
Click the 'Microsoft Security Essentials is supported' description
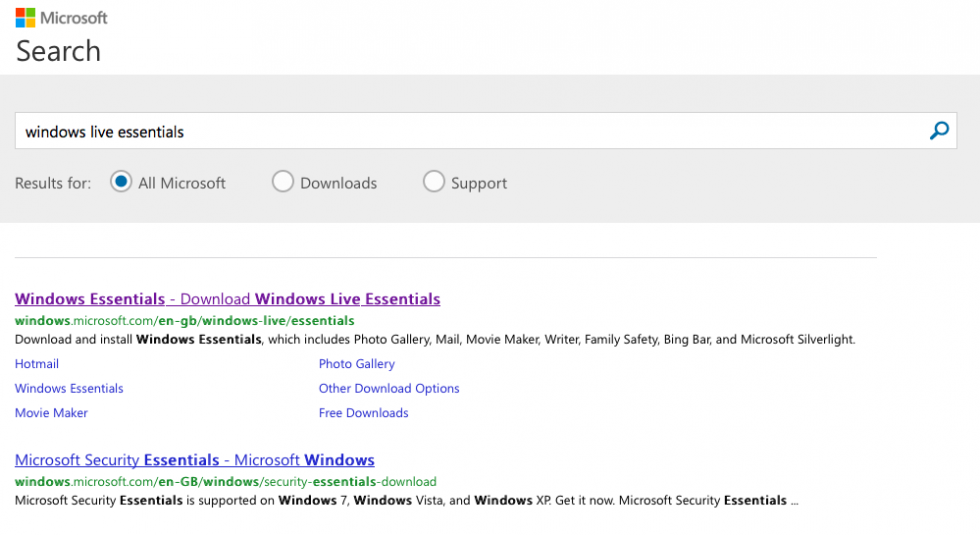(407, 501)
